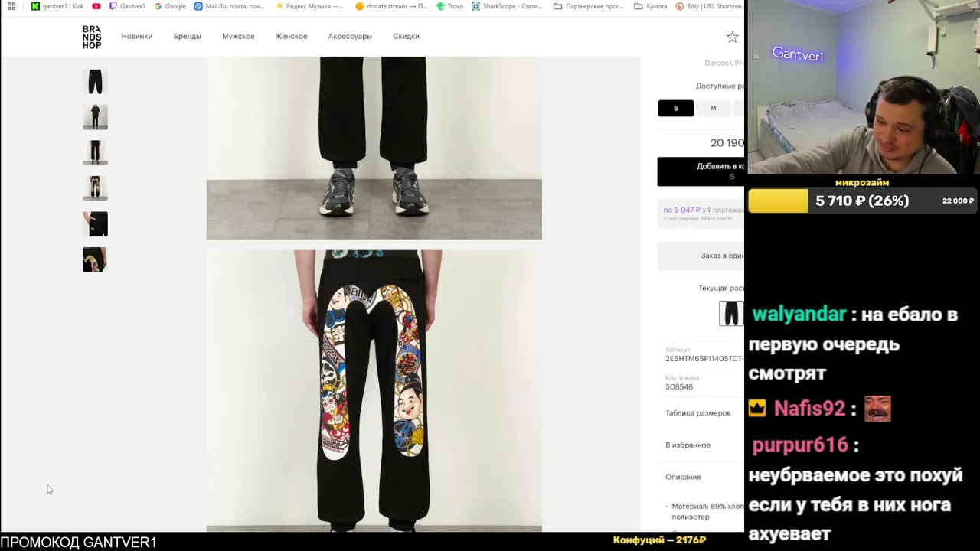980x551 pixels.
Task: Choose size M
Action: tap(714, 108)
